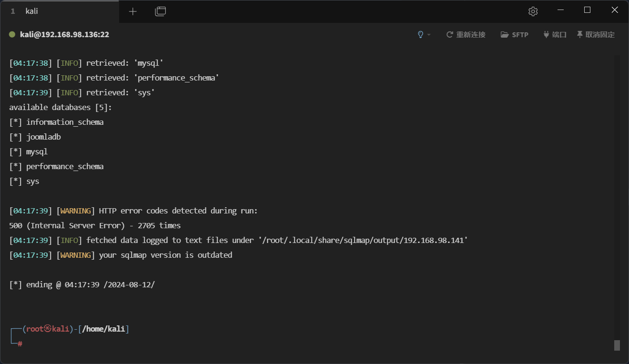Click the '[*] mysql' database line

28,152
